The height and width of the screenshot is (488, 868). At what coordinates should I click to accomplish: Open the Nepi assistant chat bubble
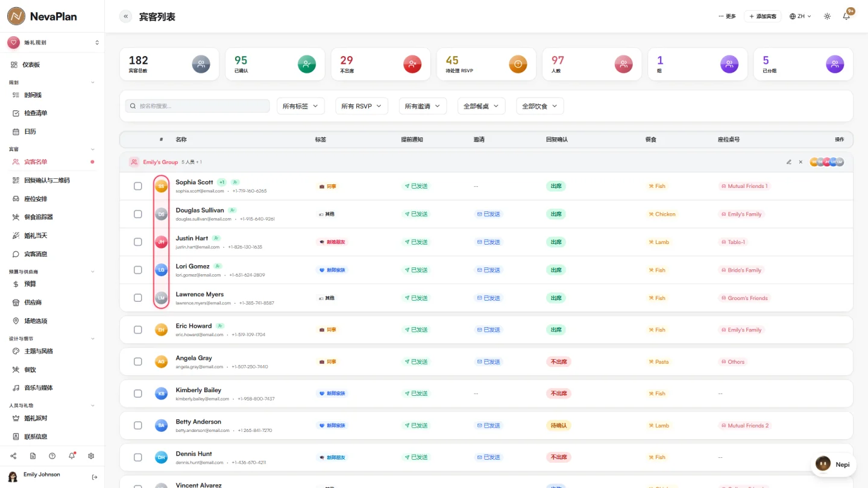(834, 465)
